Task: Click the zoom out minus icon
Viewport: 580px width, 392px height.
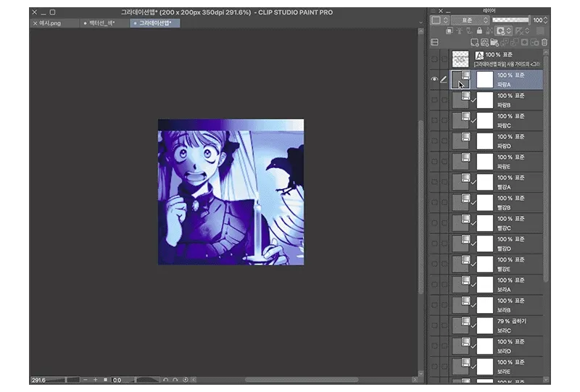Action: click(86, 380)
